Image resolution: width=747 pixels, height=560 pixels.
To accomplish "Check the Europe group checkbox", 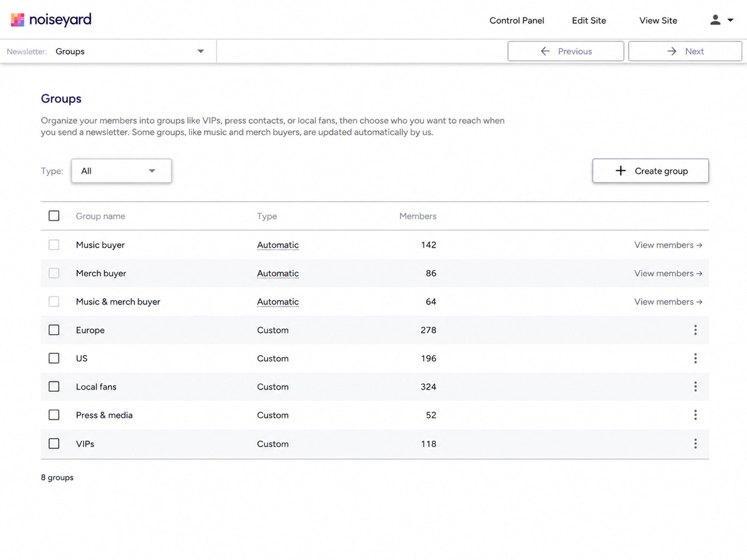I will pos(54,330).
